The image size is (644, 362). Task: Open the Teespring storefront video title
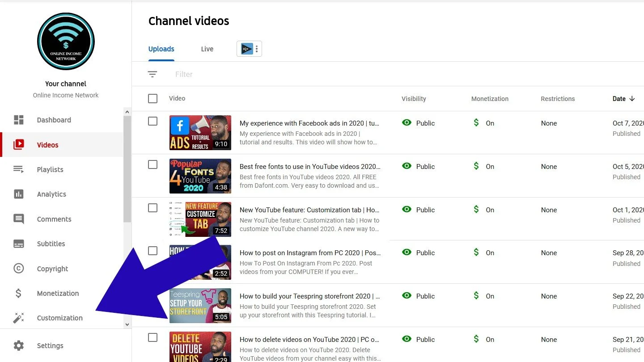tap(309, 296)
